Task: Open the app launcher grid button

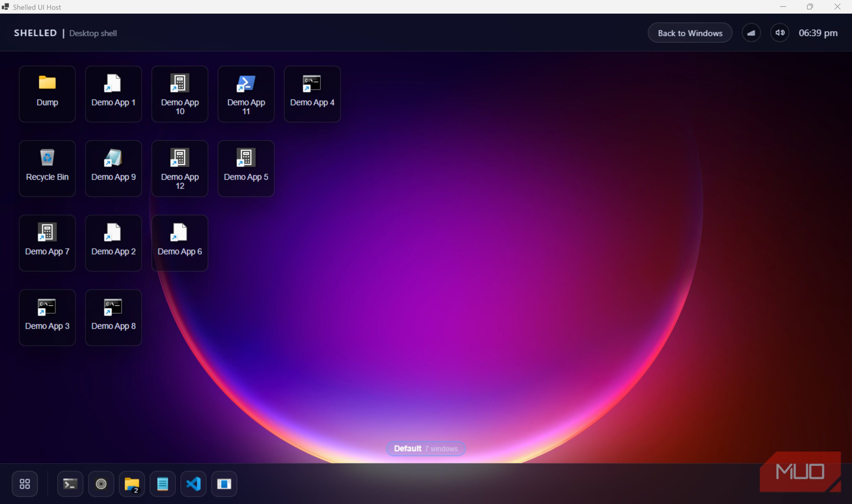Action: point(25,484)
